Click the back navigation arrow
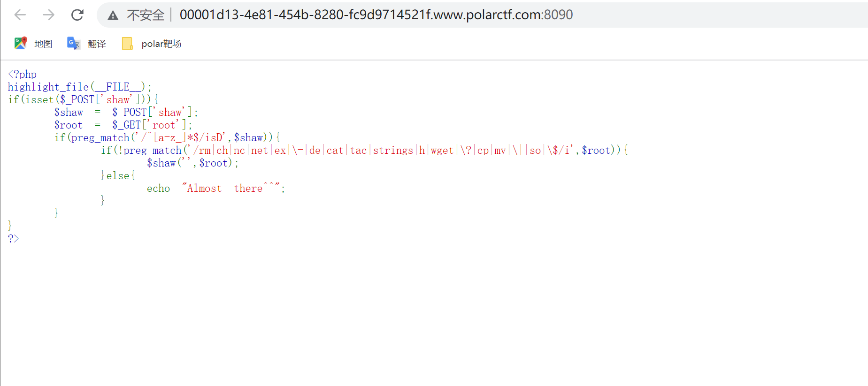This screenshot has width=868, height=386. (19, 15)
